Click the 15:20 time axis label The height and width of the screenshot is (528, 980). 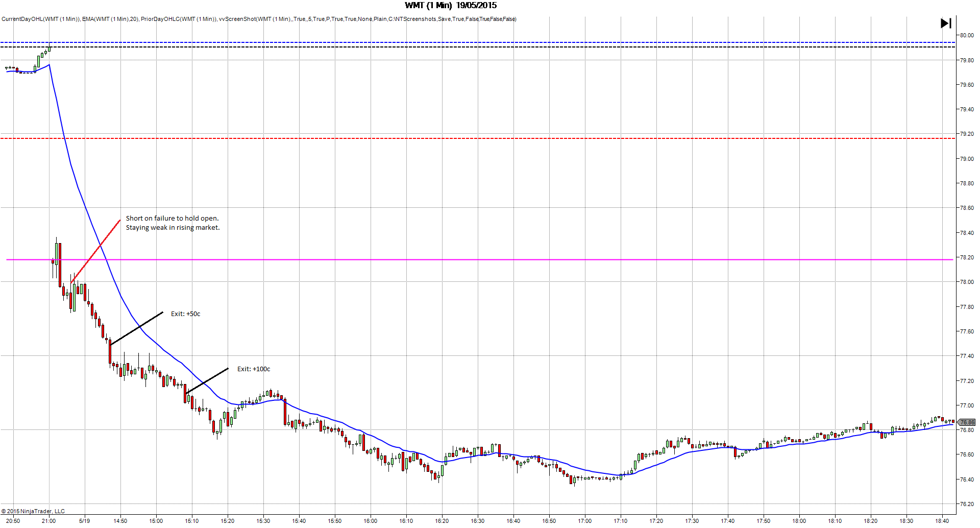point(228,521)
